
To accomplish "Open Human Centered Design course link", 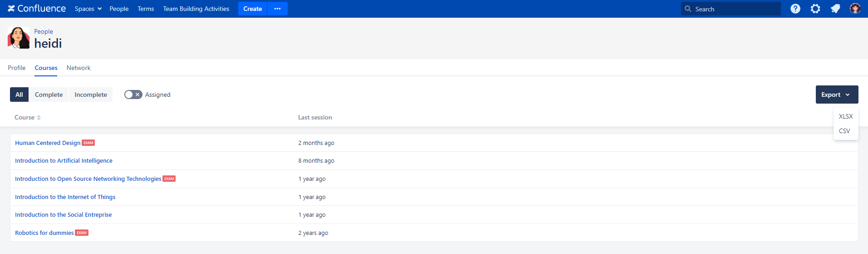I will 48,143.
